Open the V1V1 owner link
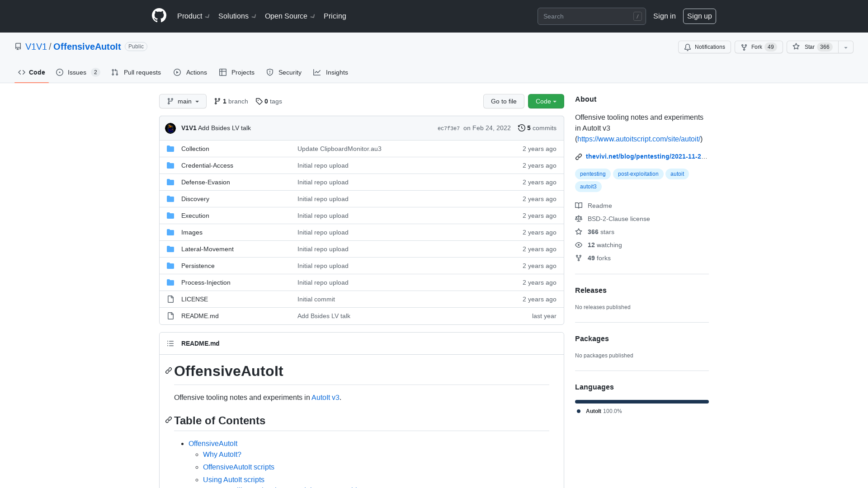 coord(36,47)
